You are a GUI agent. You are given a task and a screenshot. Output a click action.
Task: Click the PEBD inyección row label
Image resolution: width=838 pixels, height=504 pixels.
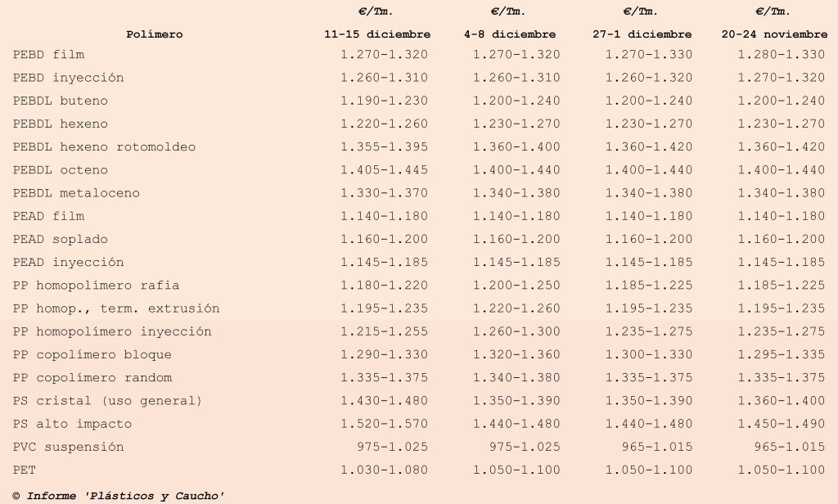point(69,78)
